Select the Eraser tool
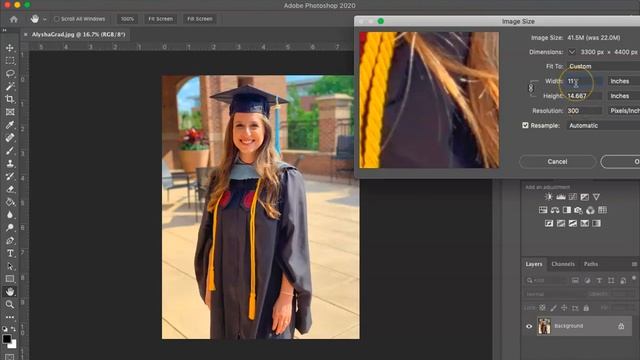The width and height of the screenshot is (640, 360). pos(10,189)
